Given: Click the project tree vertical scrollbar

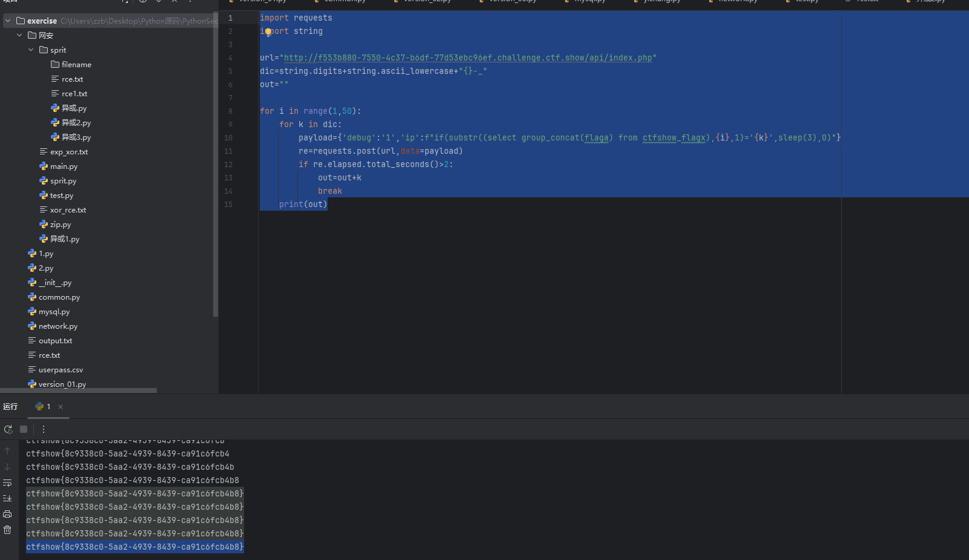Looking at the screenshot, I should [x=215, y=163].
